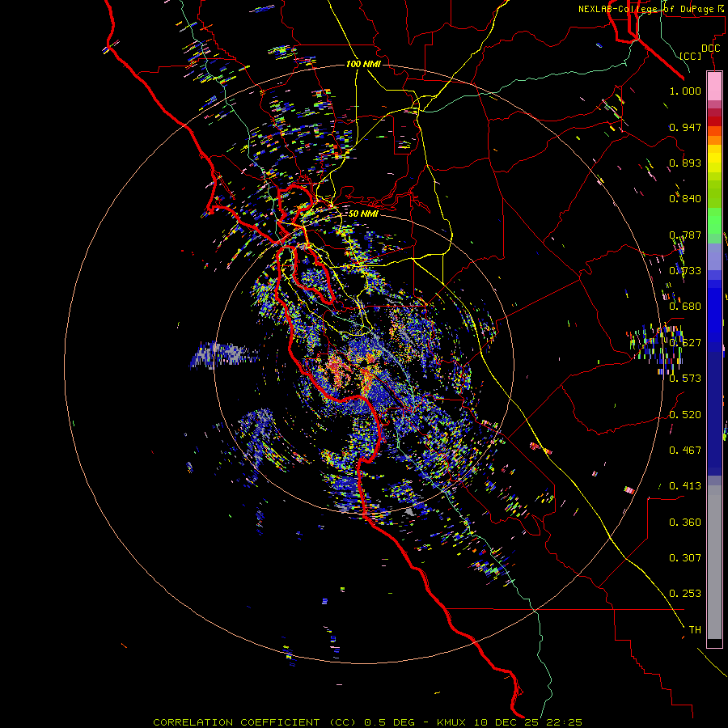728x728 pixels.
Task: Click the [CC] legend heading
Action: coord(690,56)
